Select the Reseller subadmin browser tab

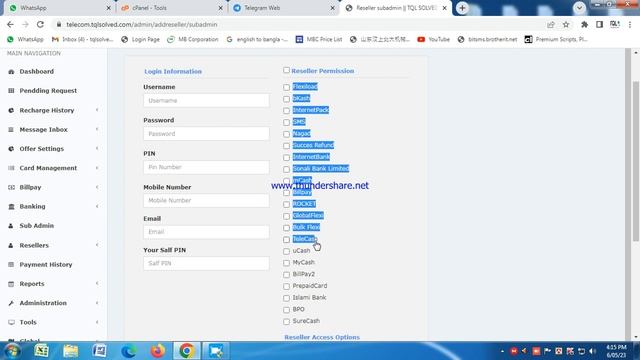pos(395,8)
